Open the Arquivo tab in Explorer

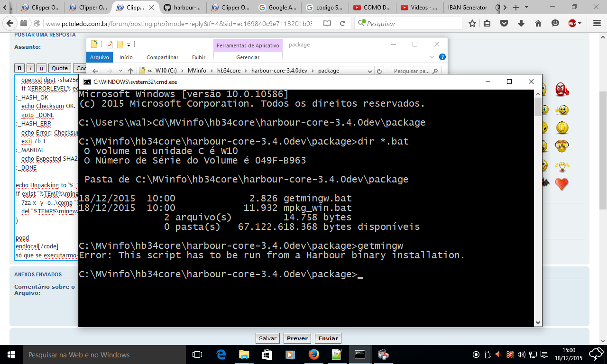coord(100,57)
